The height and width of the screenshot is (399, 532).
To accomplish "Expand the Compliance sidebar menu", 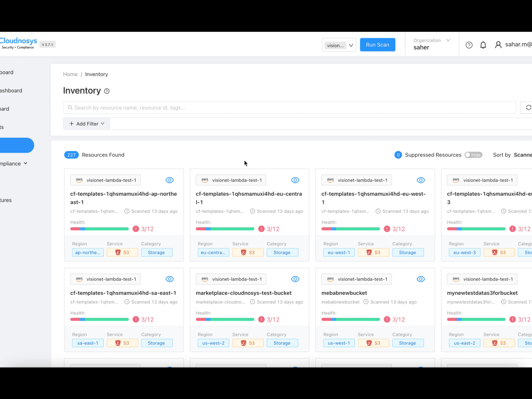I will (13, 163).
